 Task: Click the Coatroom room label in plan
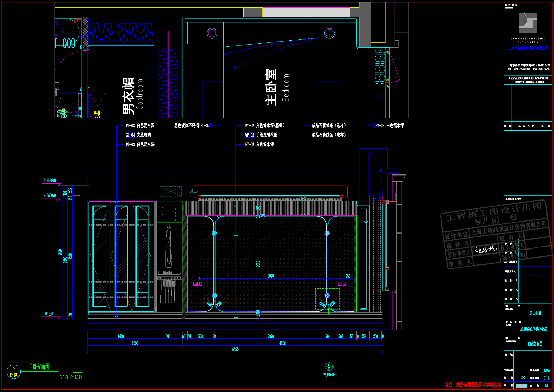140,94
